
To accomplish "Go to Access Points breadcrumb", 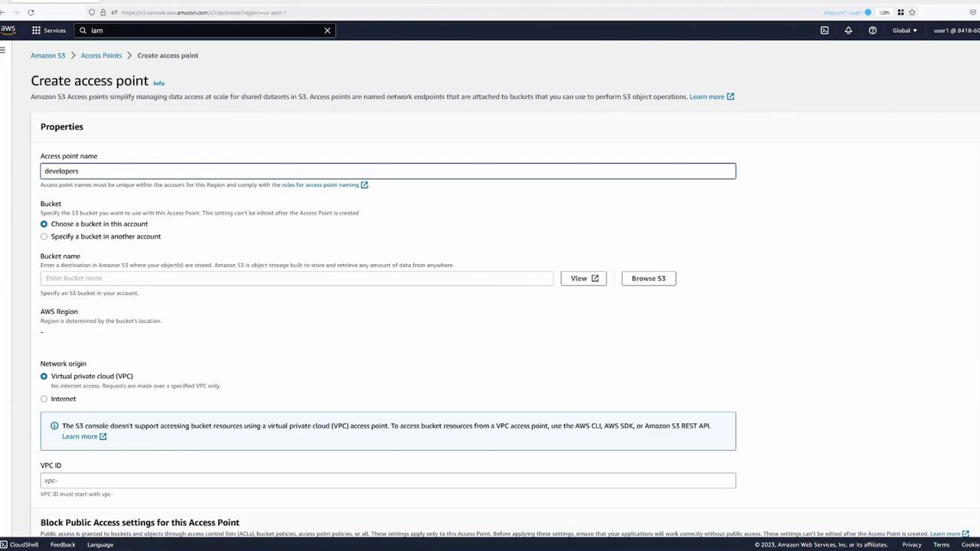I will [101, 55].
